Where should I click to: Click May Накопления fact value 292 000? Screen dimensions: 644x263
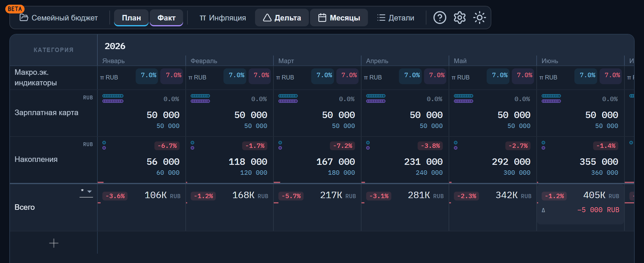pos(511,162)
